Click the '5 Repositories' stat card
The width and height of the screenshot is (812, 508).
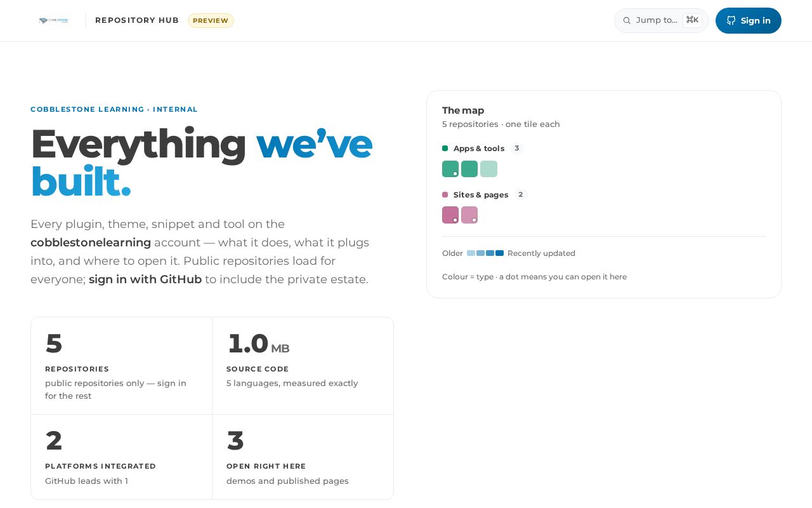coord(121,366)
